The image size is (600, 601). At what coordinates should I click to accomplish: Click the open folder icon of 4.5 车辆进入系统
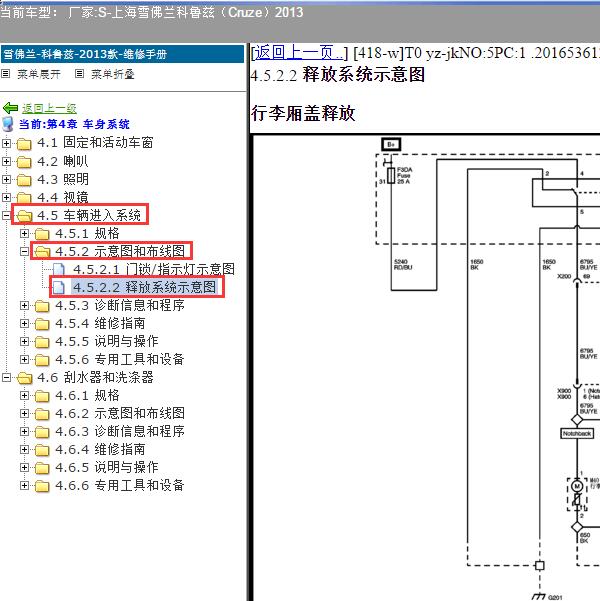pos(24,216)
